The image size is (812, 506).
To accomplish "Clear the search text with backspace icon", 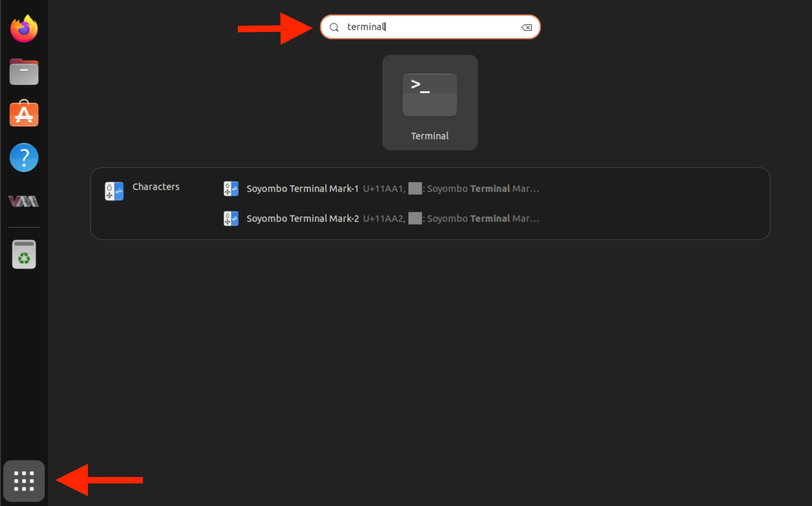I will coord(526,27).
